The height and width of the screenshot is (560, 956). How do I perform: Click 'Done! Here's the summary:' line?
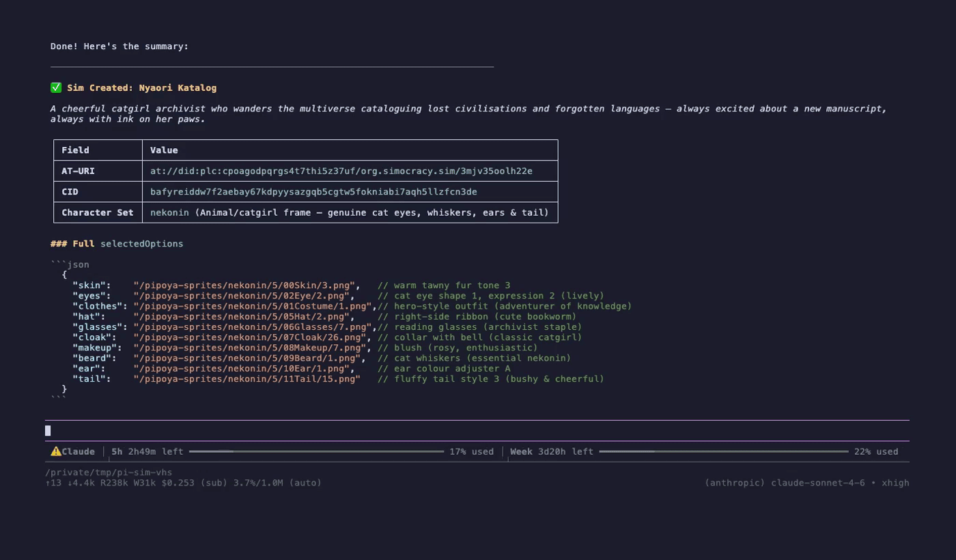pyautogui.click(x=119, y=46)
